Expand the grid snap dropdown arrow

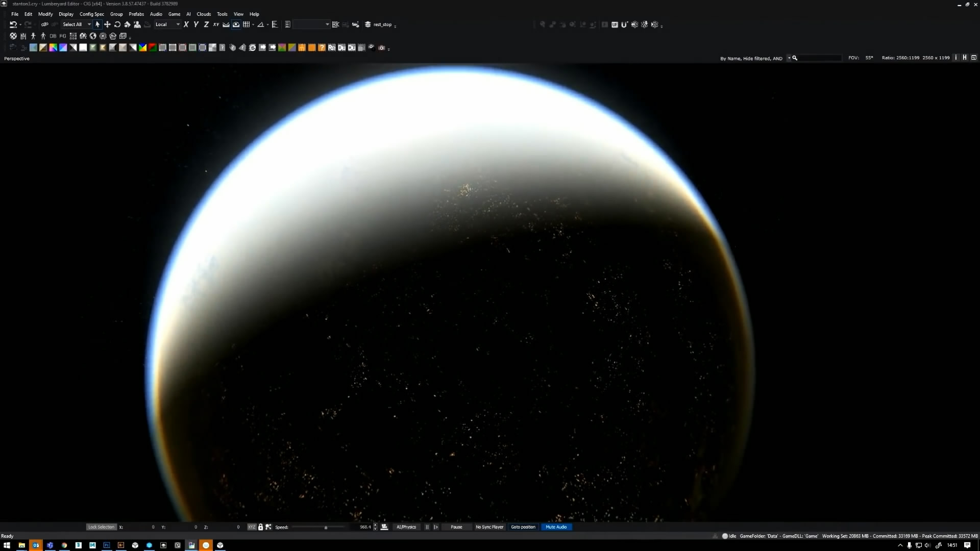click(253, 24)
